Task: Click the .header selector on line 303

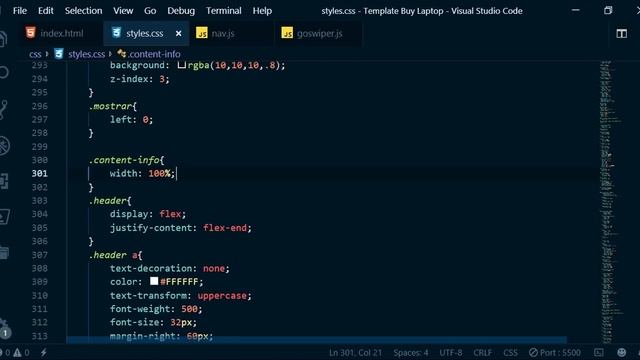Action: (x=108, y=201)
